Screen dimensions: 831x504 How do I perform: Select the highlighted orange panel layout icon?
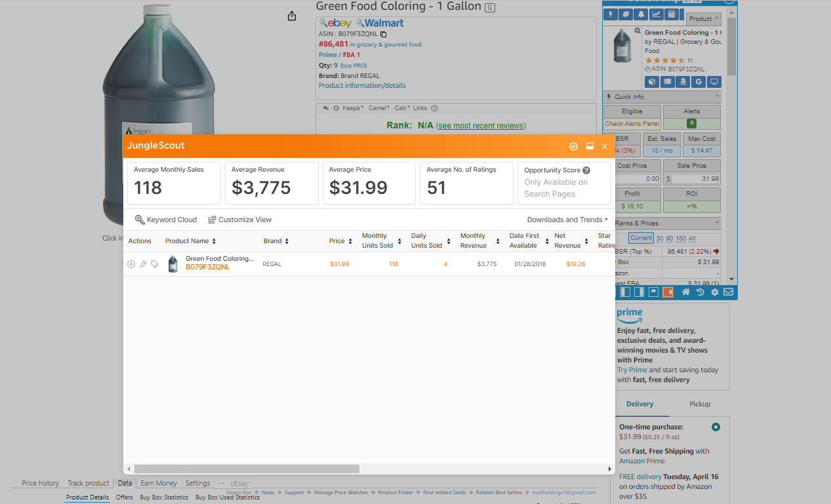668,292
